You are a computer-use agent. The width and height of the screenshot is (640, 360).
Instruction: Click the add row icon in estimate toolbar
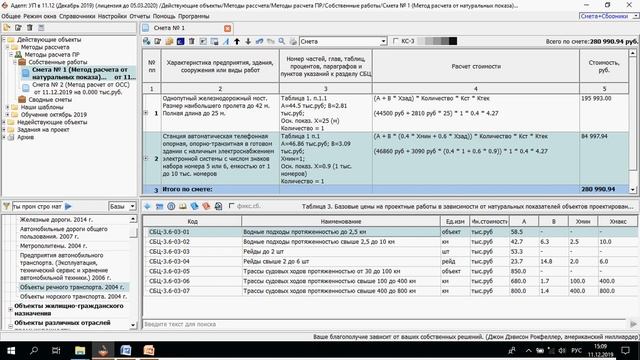147,41
